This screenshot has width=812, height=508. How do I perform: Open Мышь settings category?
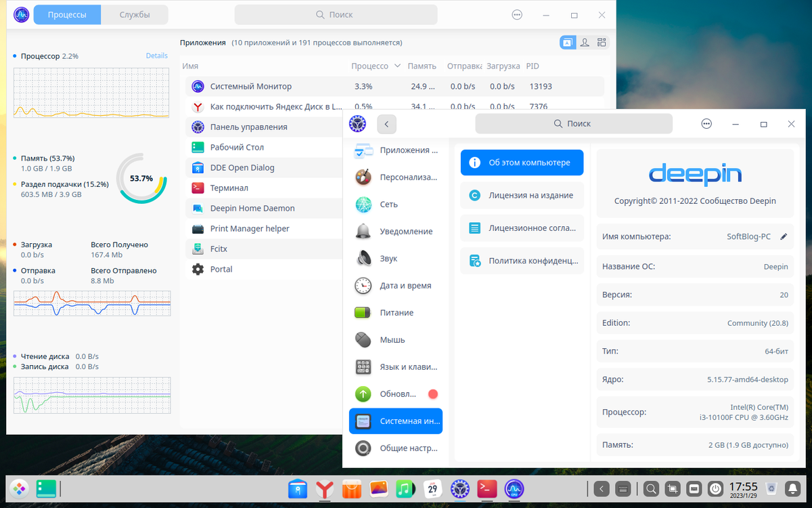click(395, 339)
